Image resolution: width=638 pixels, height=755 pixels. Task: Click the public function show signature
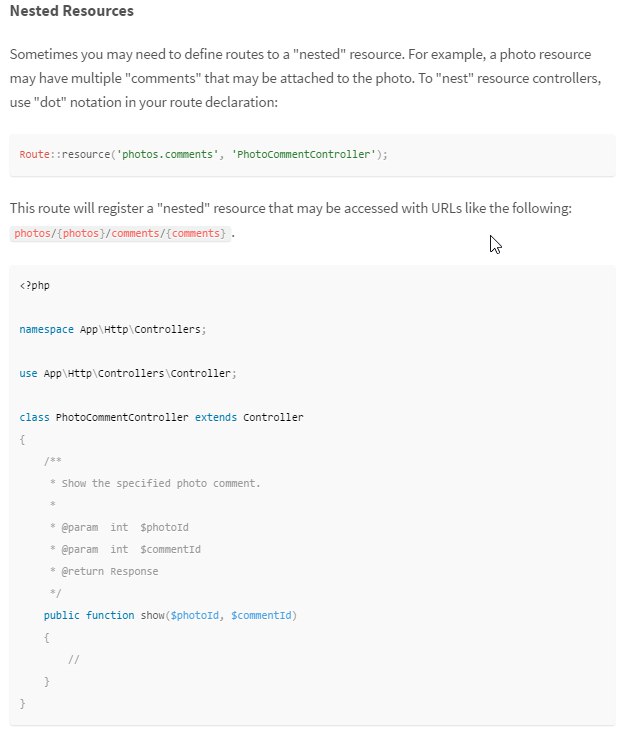170,615
